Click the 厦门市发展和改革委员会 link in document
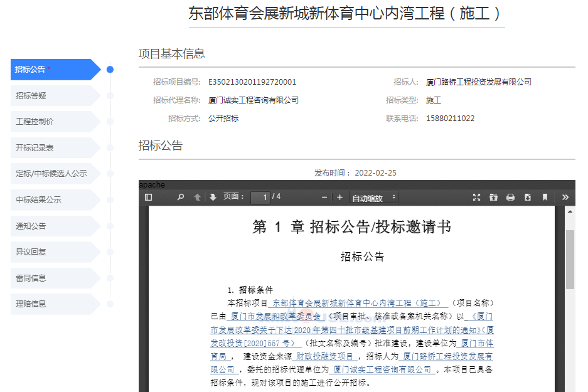 coord(276,316)
